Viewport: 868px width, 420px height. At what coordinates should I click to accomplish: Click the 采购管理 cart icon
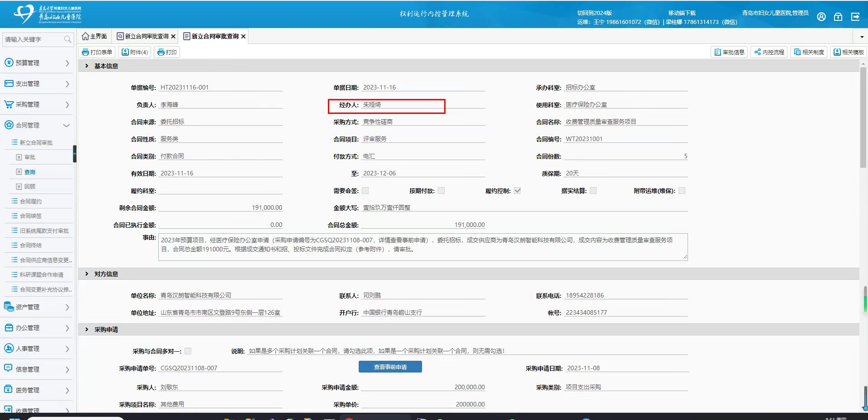[x=9, y=104]
